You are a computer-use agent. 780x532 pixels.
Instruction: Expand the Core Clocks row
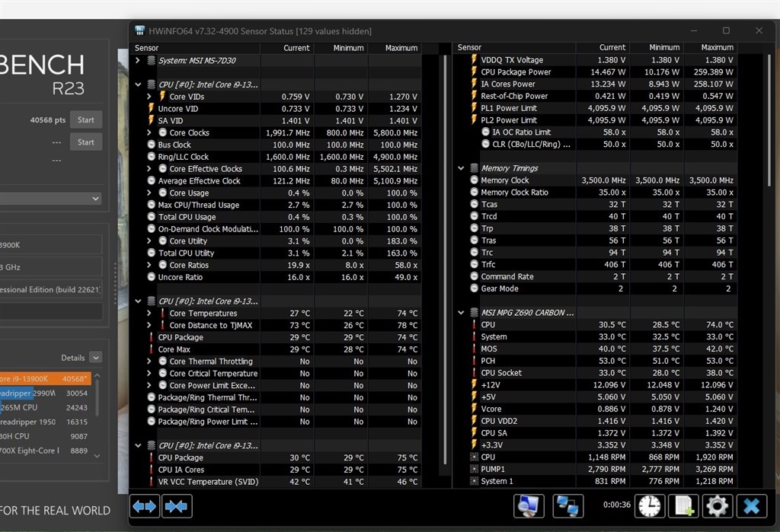pyautogui.click(x=149, y=132)
